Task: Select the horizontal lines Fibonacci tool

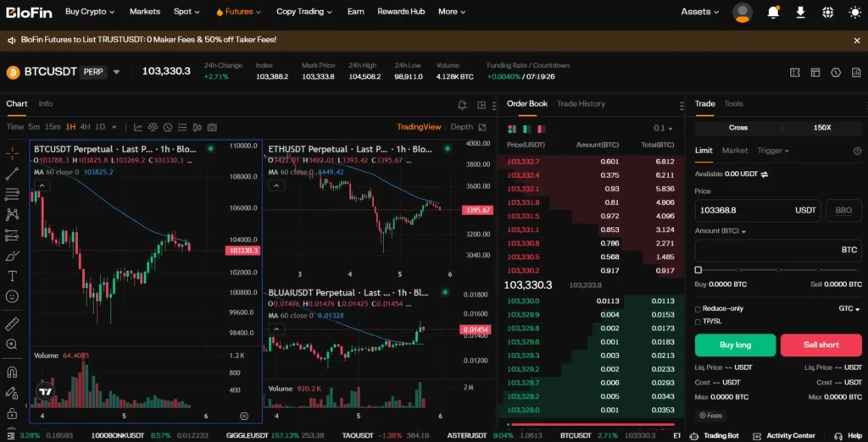Action: coord(12,194)
